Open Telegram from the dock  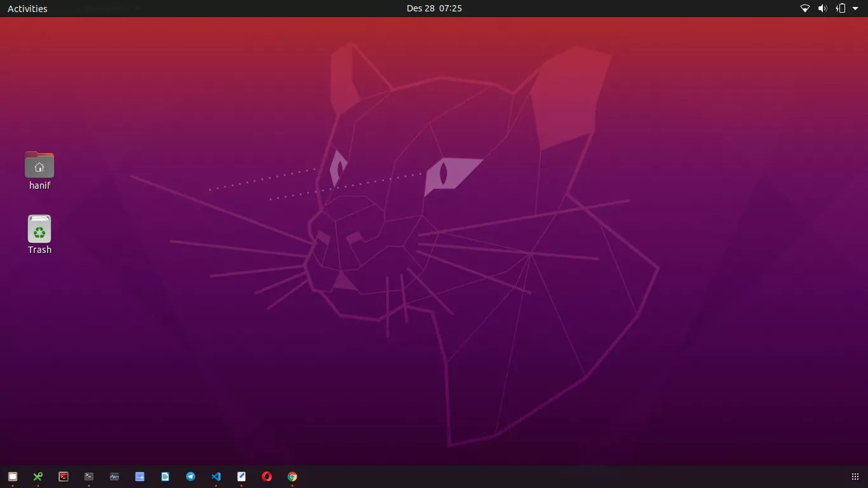tap(191, 477)
